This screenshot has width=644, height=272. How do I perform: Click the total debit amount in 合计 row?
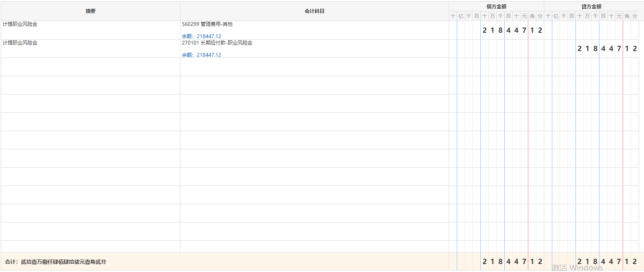pos(512,262)
